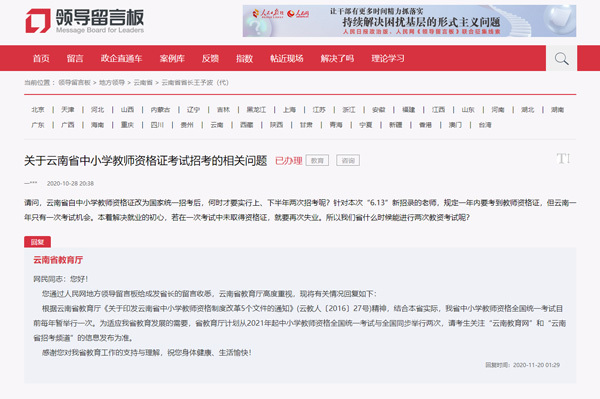Screen dimensions: 600x399
Task: Select 上海 in the province list
Action: [289, 110]
